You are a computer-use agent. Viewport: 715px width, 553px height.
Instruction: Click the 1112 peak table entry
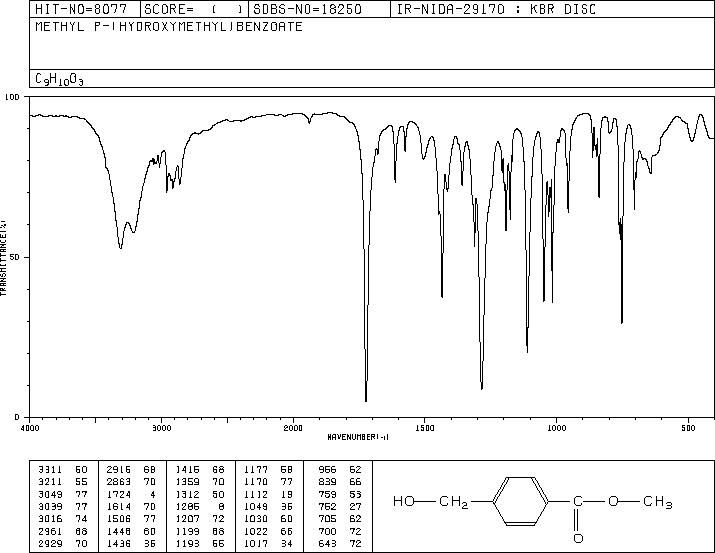(256, 494)
